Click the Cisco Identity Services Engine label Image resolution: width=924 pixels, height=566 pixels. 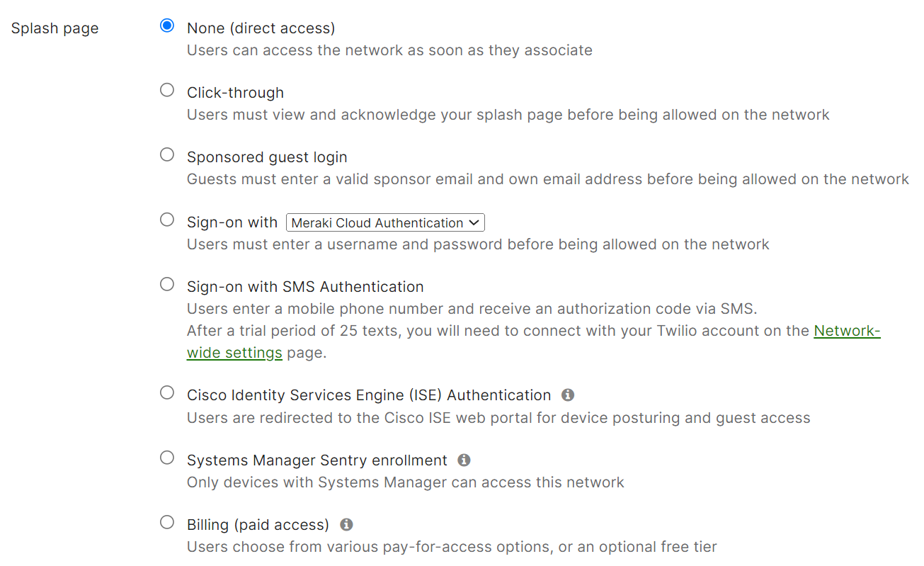click(x=368, y=395)
